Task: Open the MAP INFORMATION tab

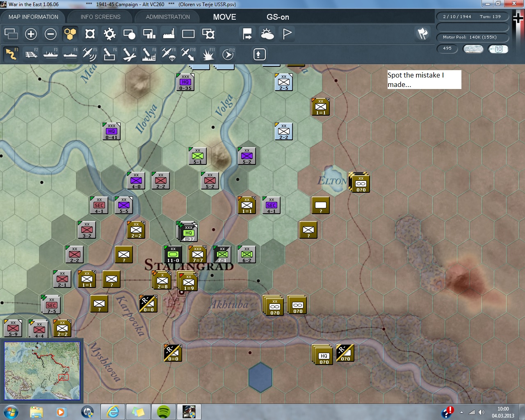Action: tap(33, 17)
